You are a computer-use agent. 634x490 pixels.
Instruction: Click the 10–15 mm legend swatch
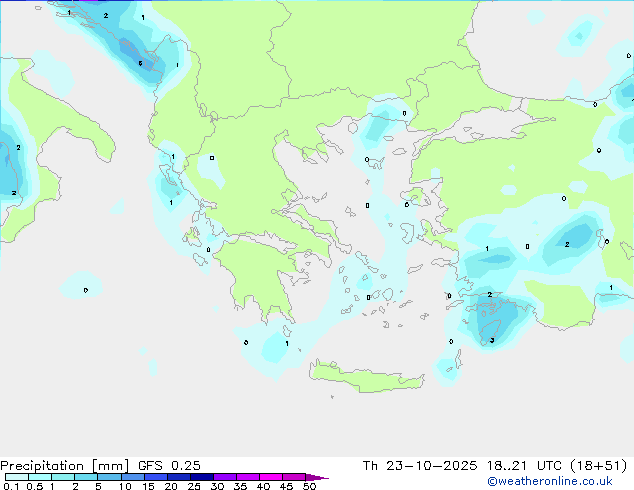coord(132,477)
